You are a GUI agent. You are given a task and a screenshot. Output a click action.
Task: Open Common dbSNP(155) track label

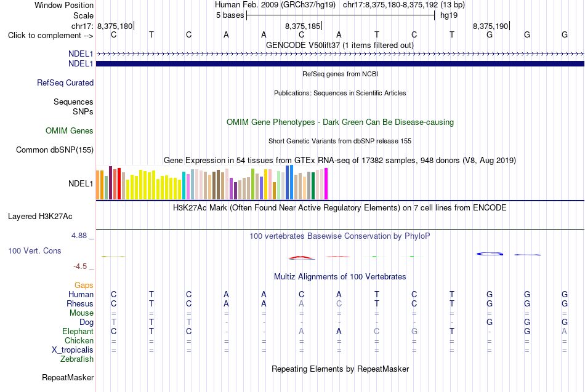coord(54,150)
